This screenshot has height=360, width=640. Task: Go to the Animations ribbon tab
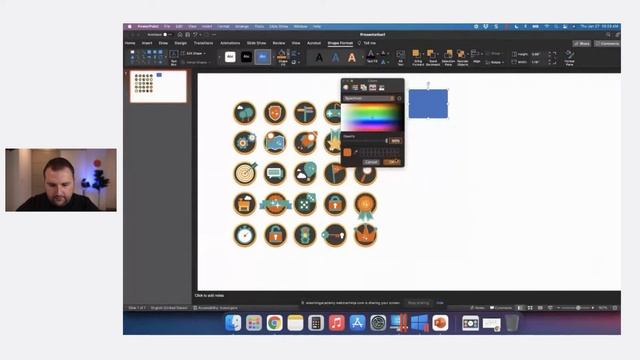pos(230,43)
